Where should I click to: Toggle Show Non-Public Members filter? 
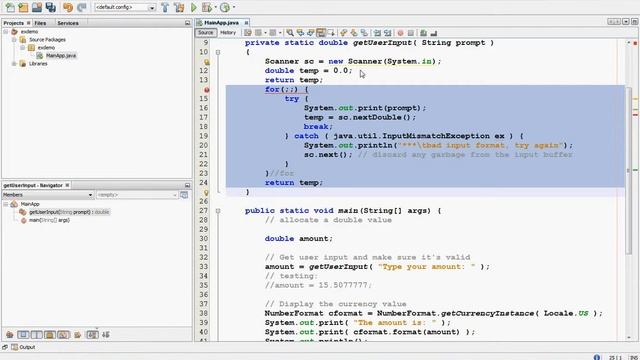click(50, 335)
